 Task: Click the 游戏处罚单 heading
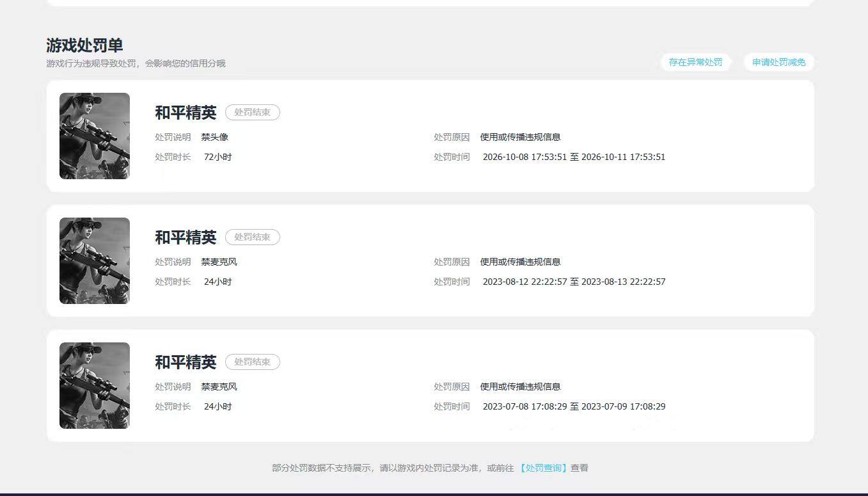pos(84,45)
